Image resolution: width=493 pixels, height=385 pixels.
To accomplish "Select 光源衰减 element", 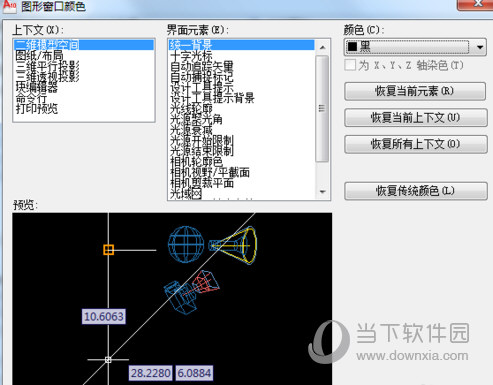I will tap(191, 130).
